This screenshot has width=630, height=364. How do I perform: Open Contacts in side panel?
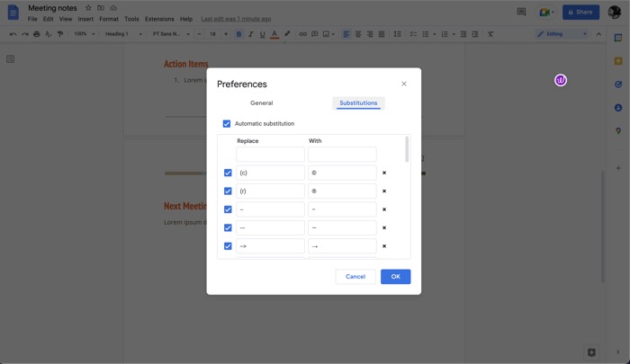(618, 108)
